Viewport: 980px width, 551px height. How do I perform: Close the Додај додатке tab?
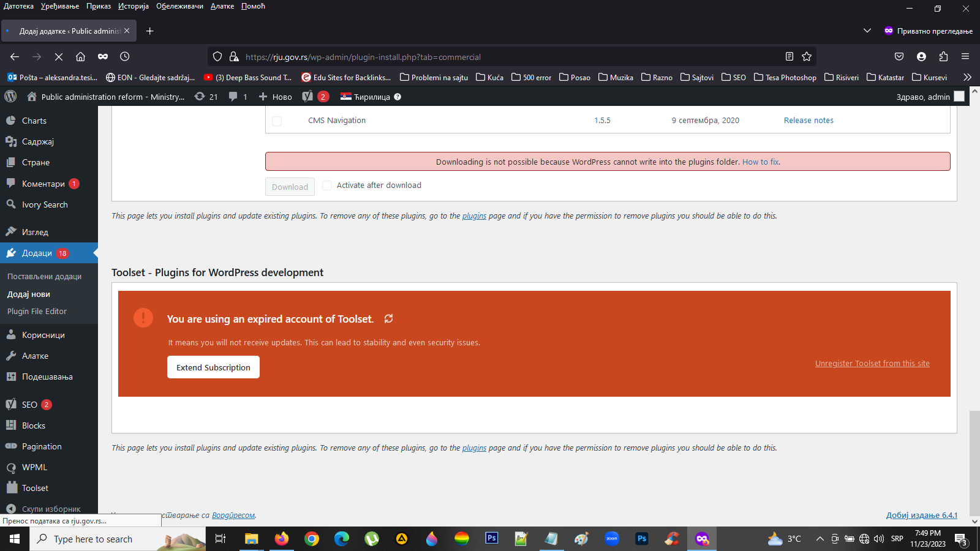(x=127, y=31)
